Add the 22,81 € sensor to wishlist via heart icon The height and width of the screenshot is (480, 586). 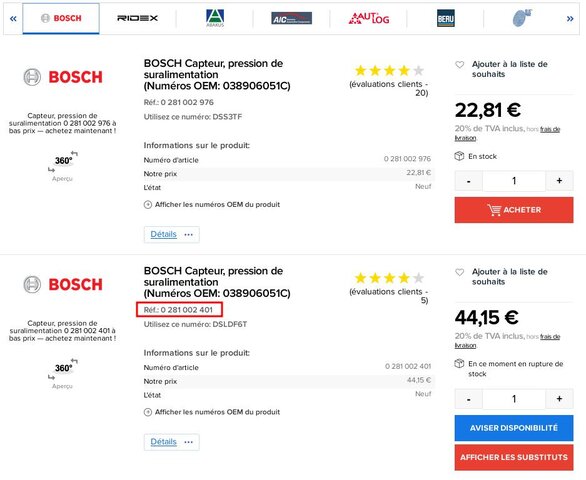(460, 64)
